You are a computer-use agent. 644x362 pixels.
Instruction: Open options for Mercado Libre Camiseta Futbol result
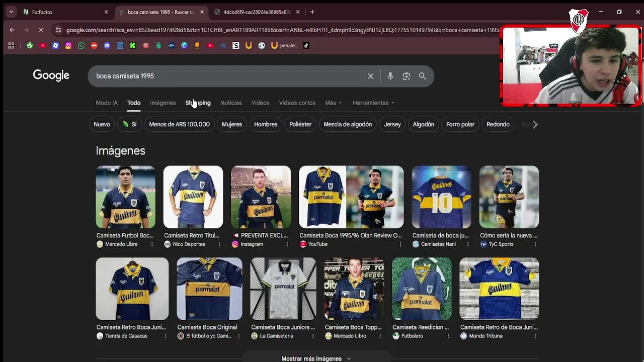tap(152, 244)
